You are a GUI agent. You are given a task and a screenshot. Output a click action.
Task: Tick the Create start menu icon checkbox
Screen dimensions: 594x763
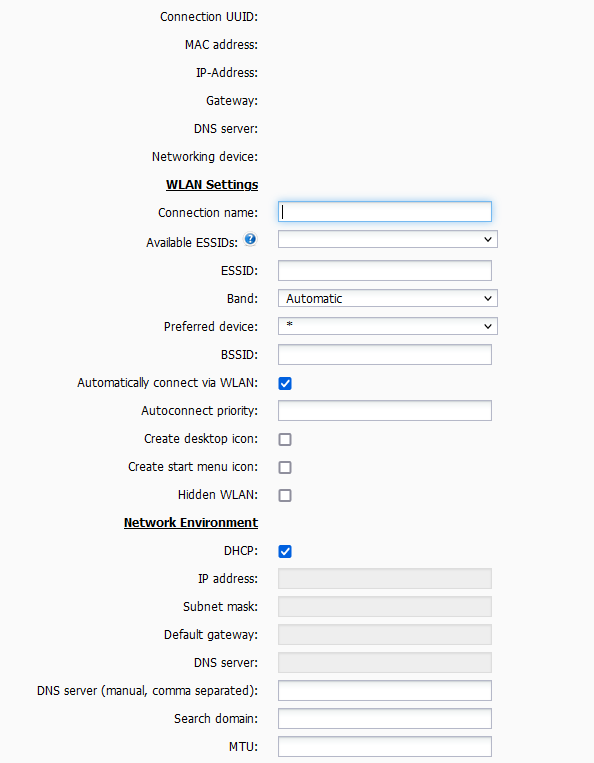click(285, 468)
